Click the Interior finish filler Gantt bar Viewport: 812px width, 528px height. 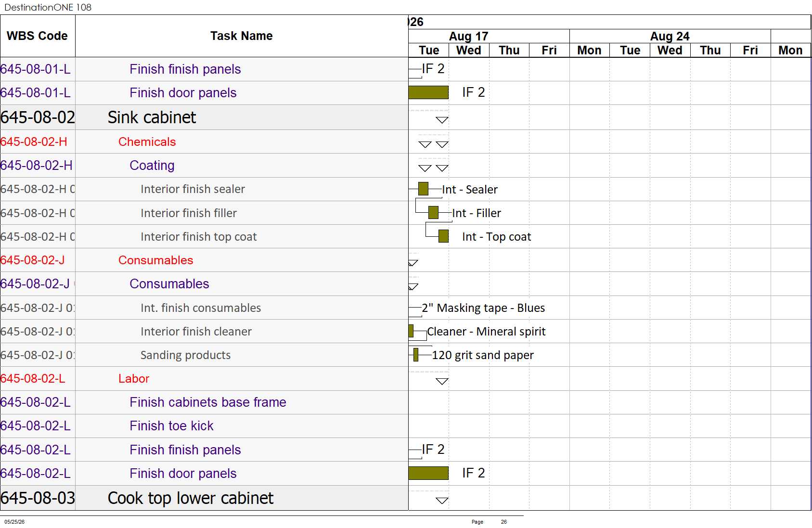(x=433, y=212)
